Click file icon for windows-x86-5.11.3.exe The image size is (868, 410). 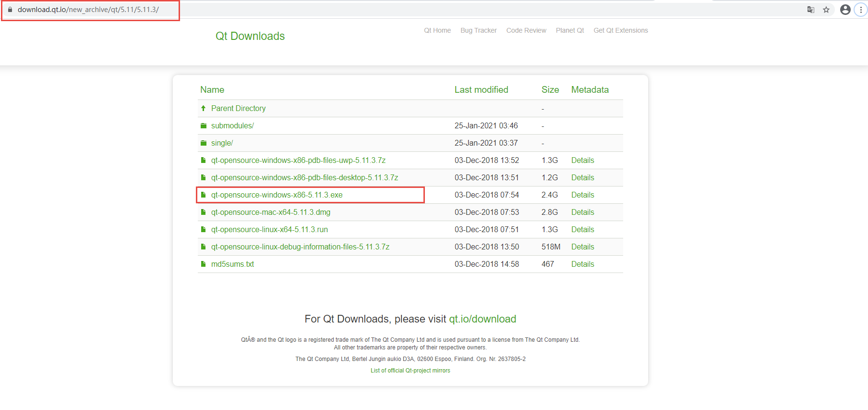click(204, 195)
